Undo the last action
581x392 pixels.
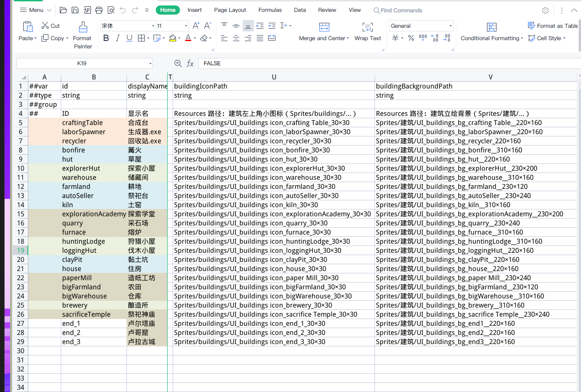(x=123, y=10)
